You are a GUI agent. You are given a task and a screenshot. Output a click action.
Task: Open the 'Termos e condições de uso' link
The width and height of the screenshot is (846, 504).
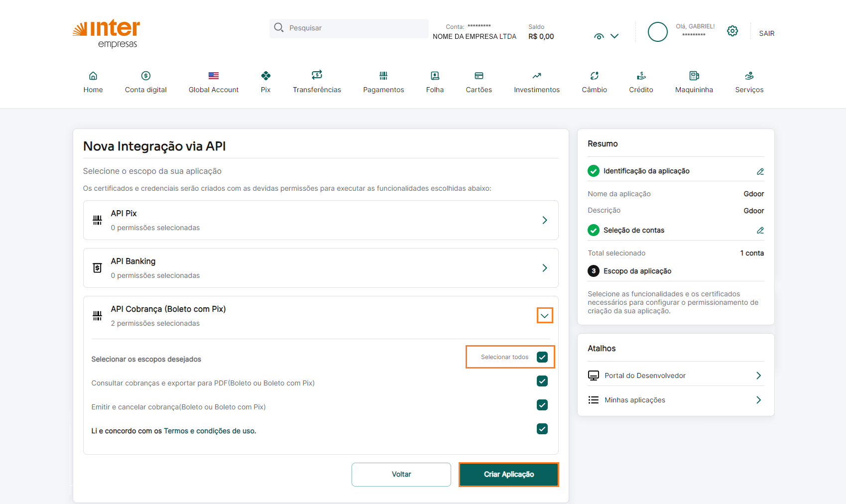coord(210,431)
